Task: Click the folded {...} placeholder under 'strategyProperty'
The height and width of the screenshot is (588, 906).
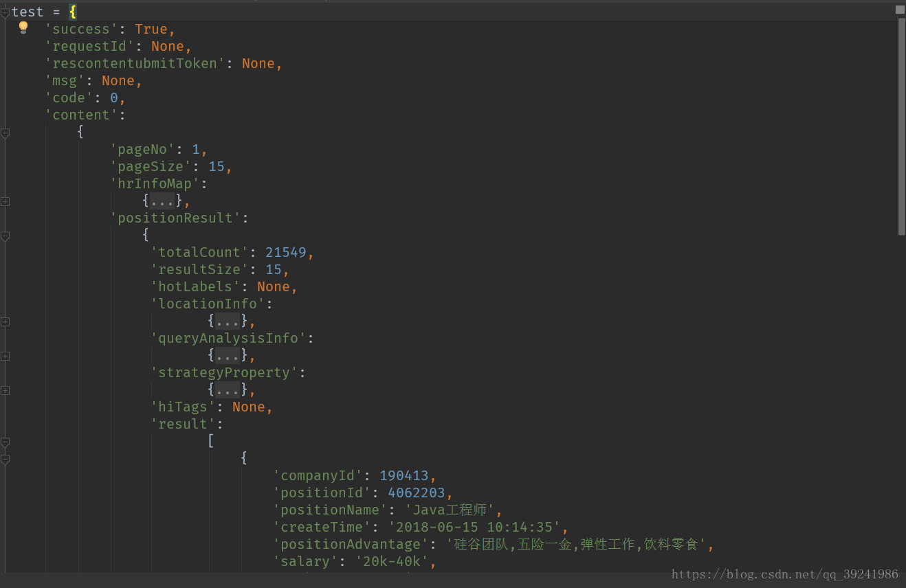Action: point(228,389)
